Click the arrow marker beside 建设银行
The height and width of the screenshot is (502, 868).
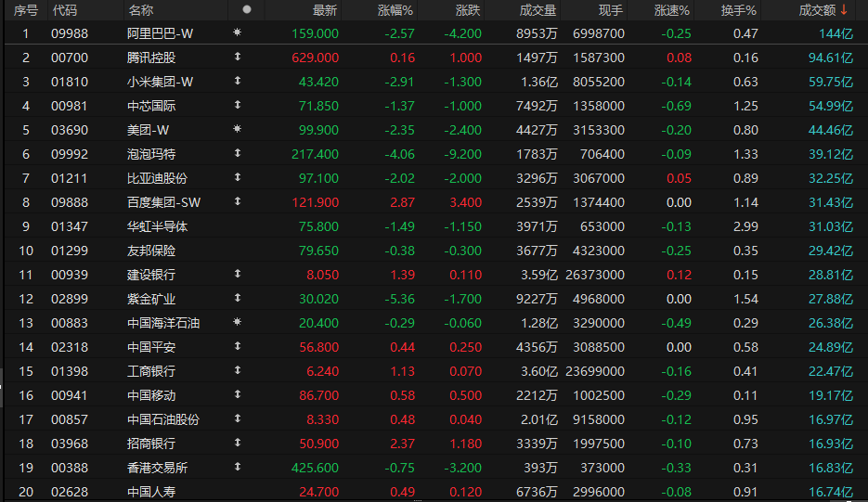[238, 274]
